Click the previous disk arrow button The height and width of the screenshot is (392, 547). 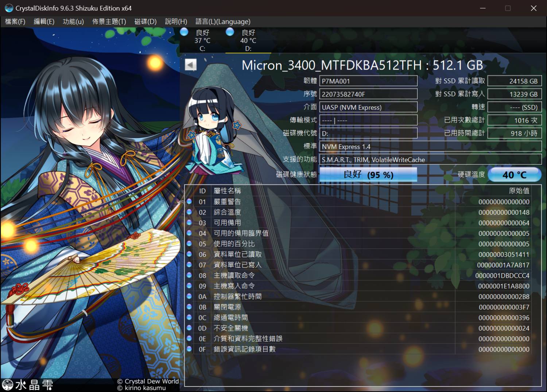pos(190,65)
